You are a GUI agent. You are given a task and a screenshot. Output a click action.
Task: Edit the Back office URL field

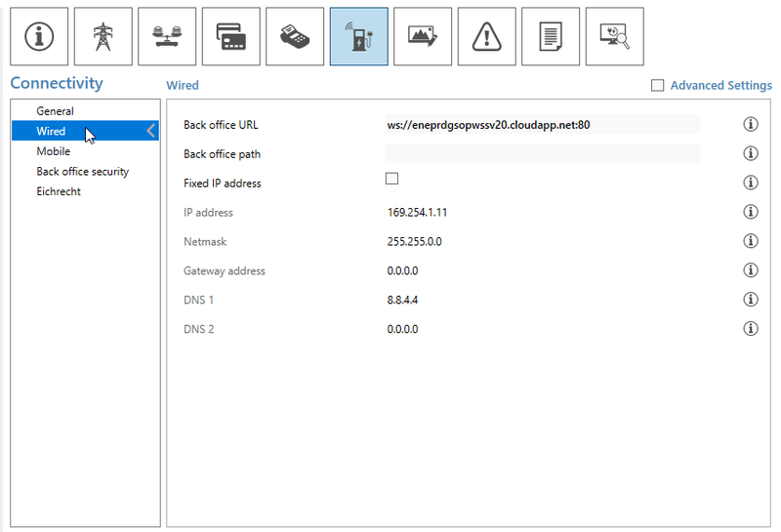pyautogui.click(x=543, y=125)
